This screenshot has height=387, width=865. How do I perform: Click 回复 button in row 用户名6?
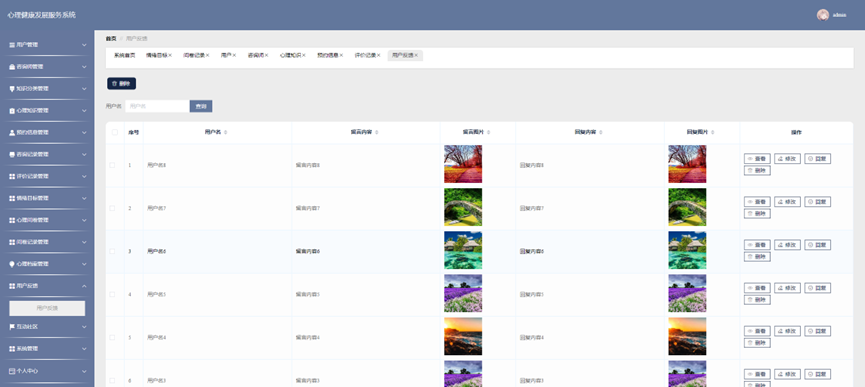(818, 245)
